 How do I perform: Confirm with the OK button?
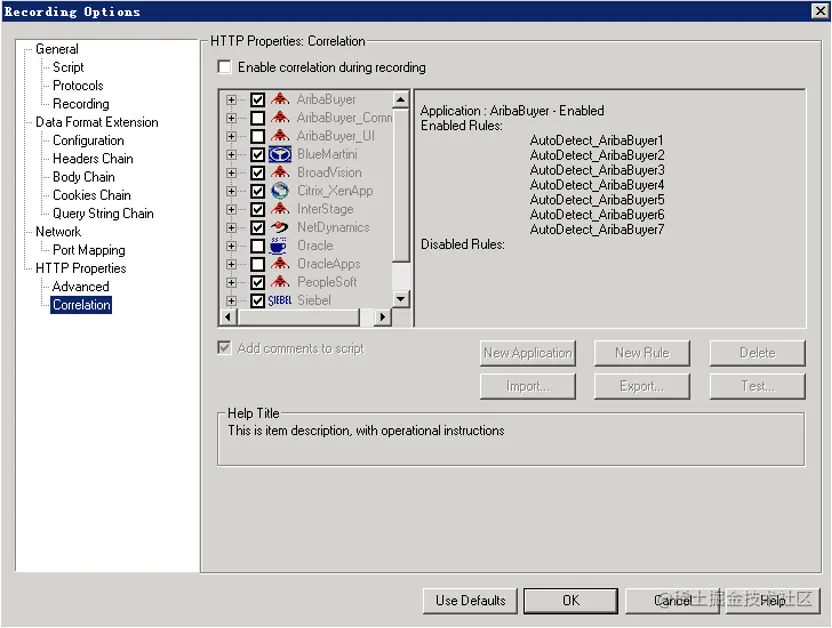click(x=571, y=600)
